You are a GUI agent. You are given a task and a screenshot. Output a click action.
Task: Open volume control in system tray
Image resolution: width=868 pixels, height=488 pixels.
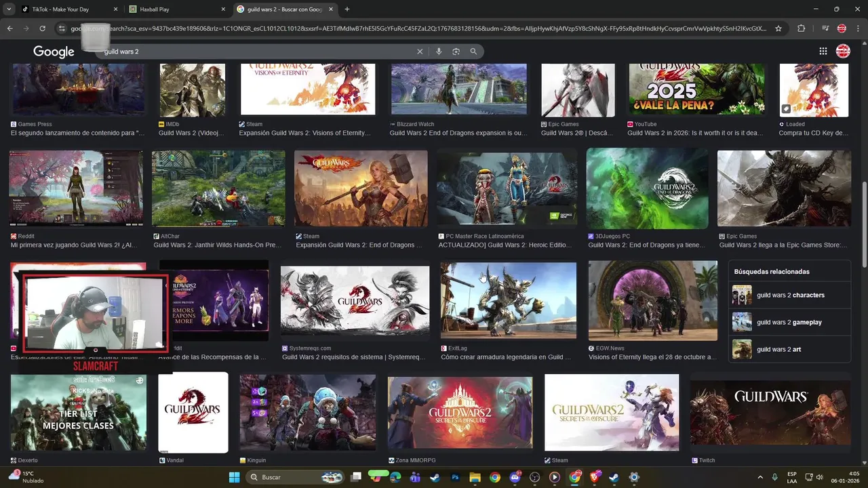point(819,477)
